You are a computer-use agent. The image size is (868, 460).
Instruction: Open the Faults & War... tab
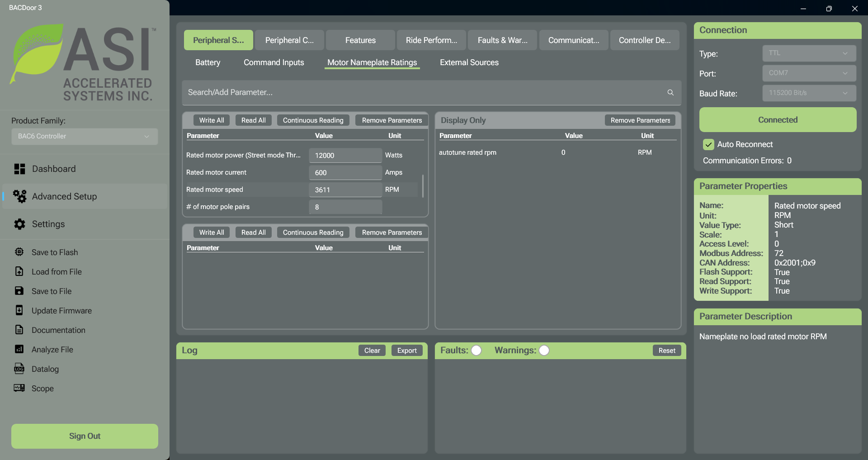pos(502,40)
